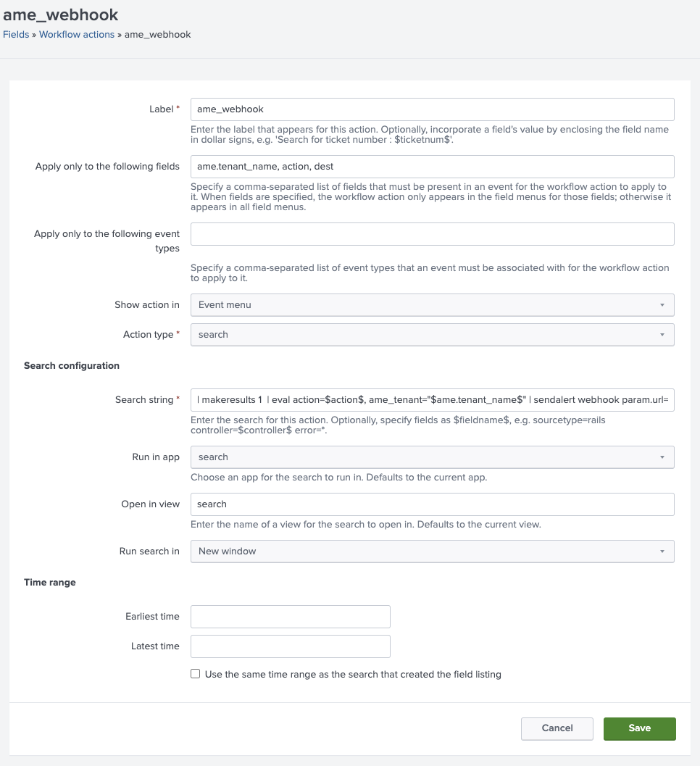Open the Fields breadcrumb link
The image size is (700, 766).
pos(15,34)
